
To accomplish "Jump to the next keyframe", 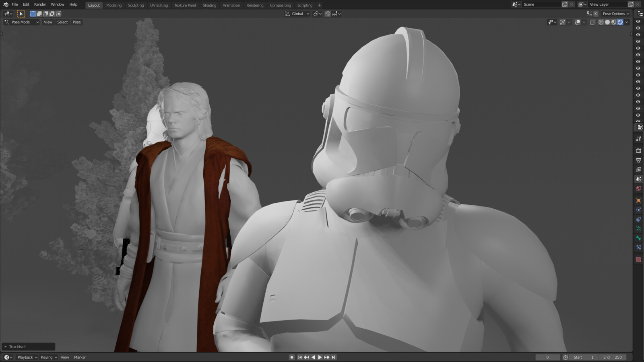I will (x=327, y=357).
